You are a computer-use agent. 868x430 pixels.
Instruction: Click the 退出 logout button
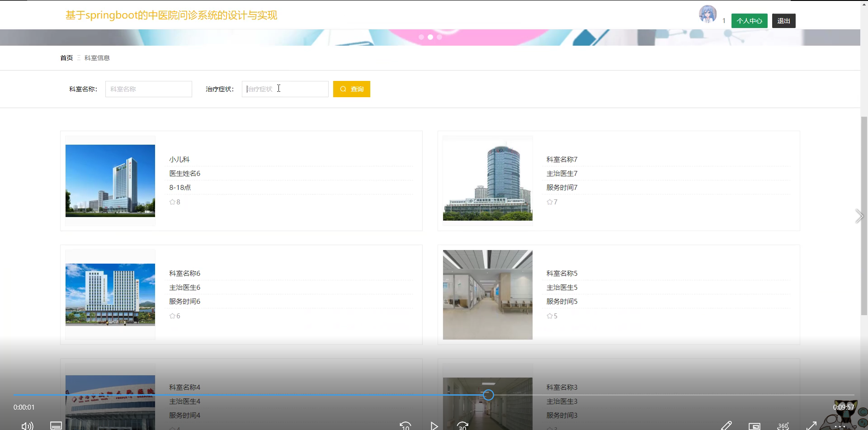[x=783, y=21]
